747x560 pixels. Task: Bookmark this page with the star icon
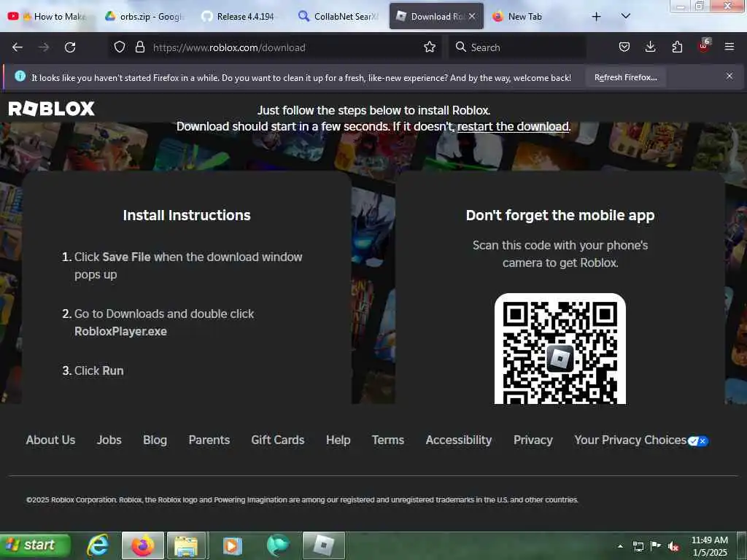click(x=430, y=47)
